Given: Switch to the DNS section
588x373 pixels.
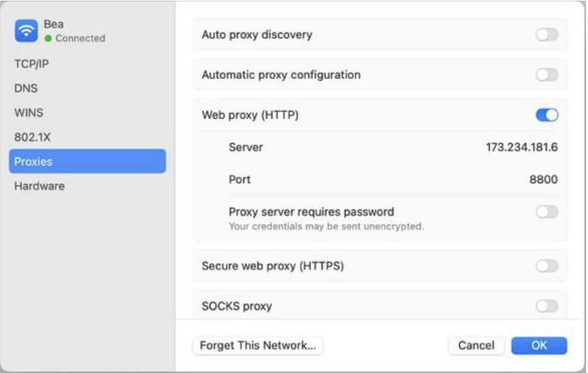Looking at the screenshot, I should (x=26, y=88).
